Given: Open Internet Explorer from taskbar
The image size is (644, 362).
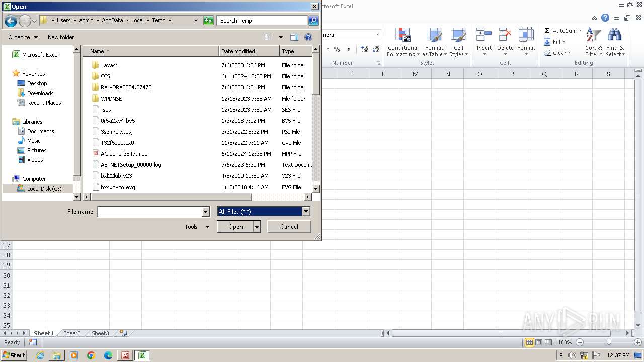Looking at the screenshot, I should 40,355.
